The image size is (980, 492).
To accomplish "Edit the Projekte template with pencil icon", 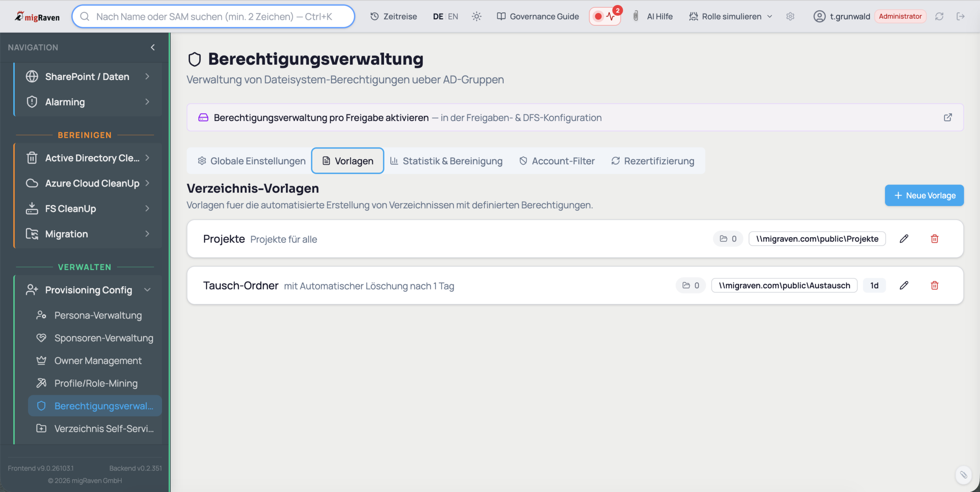I will pyautogui.click(x=904, y=239).
